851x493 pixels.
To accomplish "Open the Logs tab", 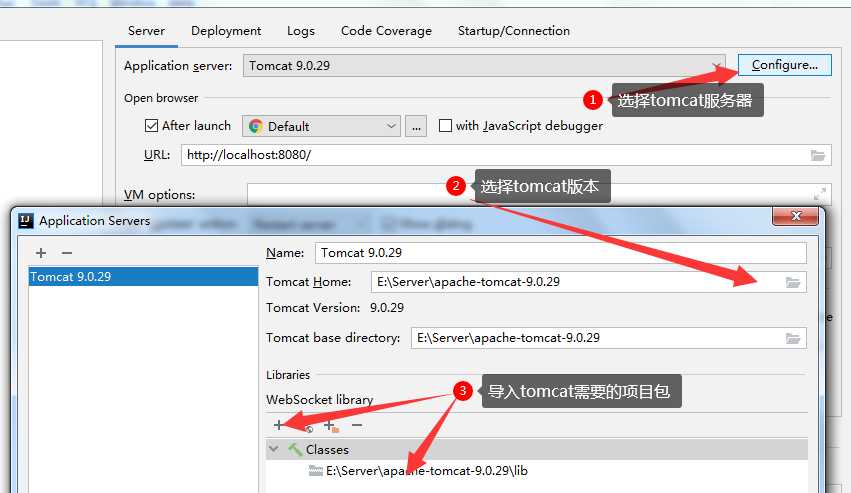I will point(301,31).
